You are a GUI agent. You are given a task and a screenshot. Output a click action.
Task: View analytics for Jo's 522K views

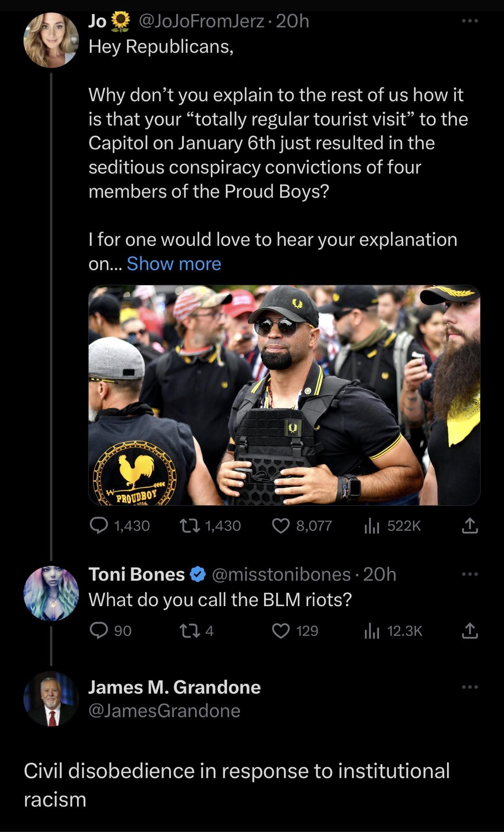tap(372, 526)
